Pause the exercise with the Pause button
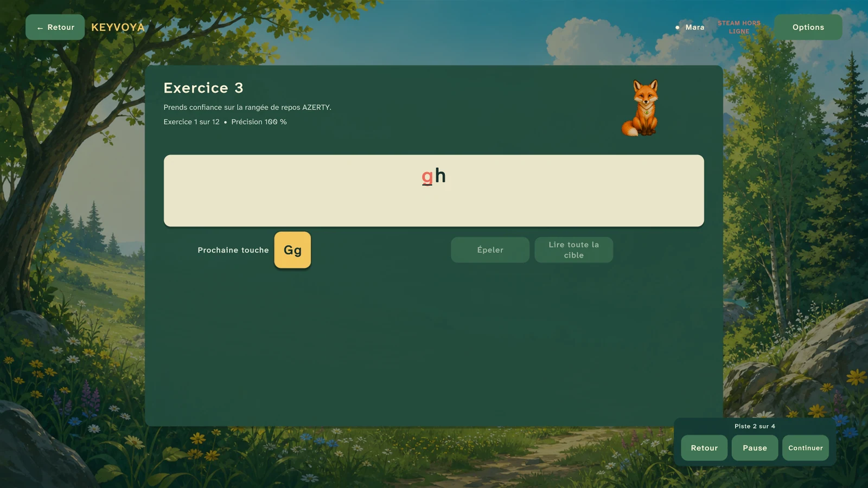868x488 pixels. point(755,448)
